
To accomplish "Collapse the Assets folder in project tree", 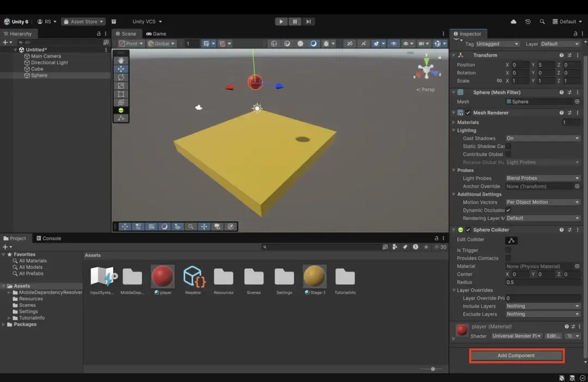I will coord(4,286).
